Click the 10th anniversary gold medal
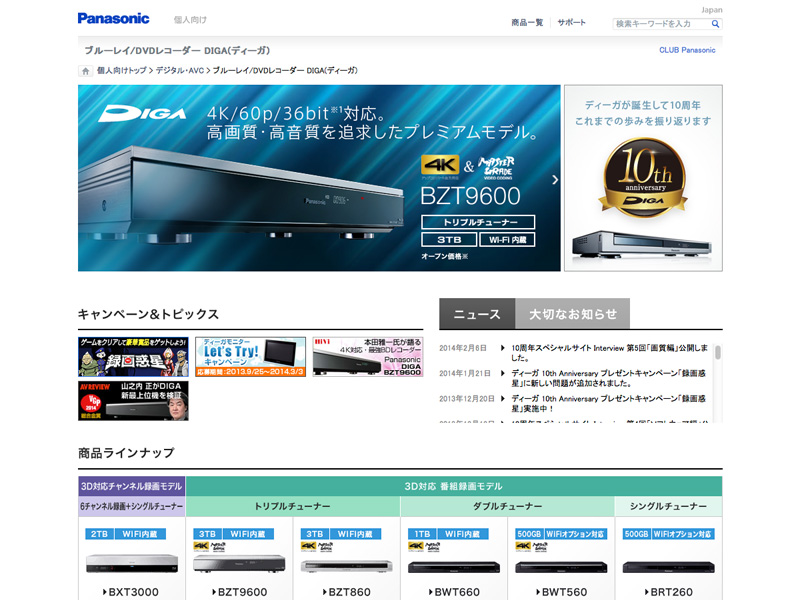 [644, 176]
